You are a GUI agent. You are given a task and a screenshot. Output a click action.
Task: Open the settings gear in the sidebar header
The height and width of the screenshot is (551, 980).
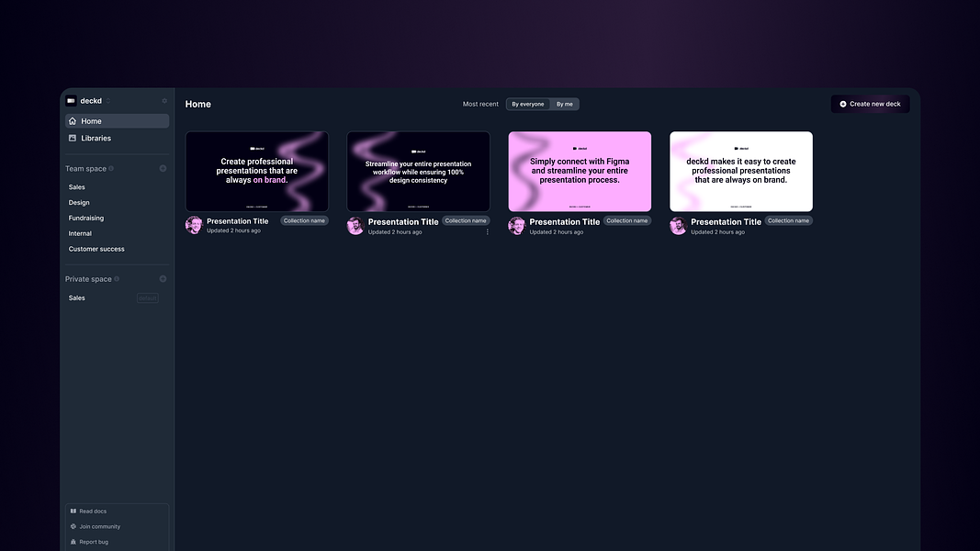pyautogui.click(x=164, y=101)
